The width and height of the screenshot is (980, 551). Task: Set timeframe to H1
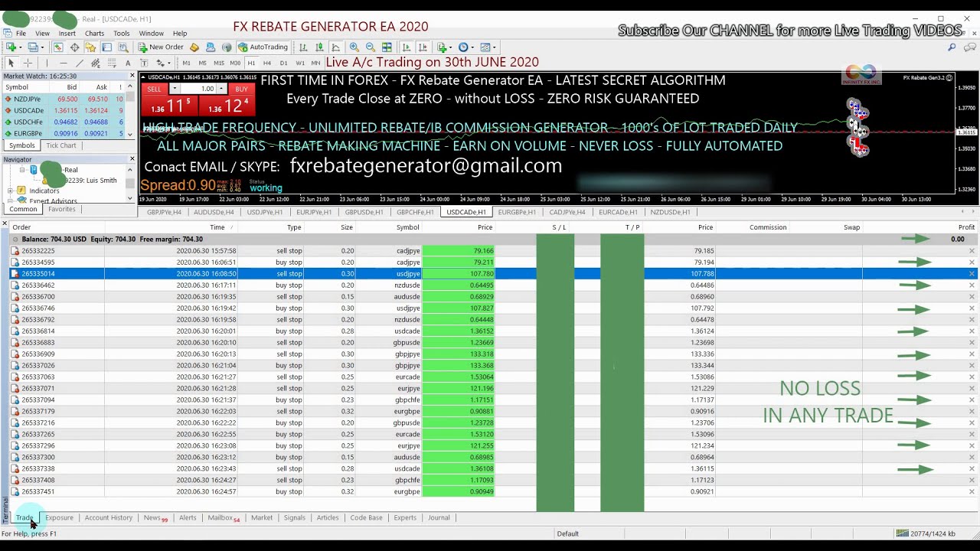tap(251, 63)
